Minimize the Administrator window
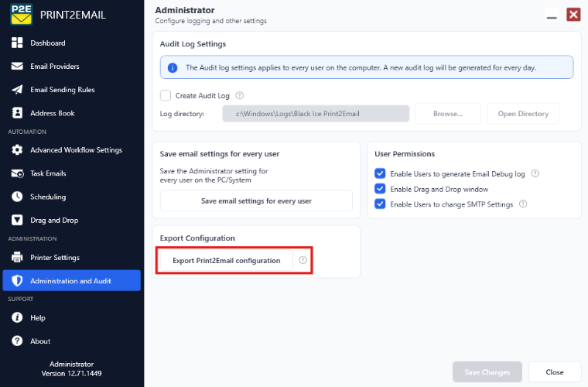The height and width of the screenshot is (387, 588). 551,15
